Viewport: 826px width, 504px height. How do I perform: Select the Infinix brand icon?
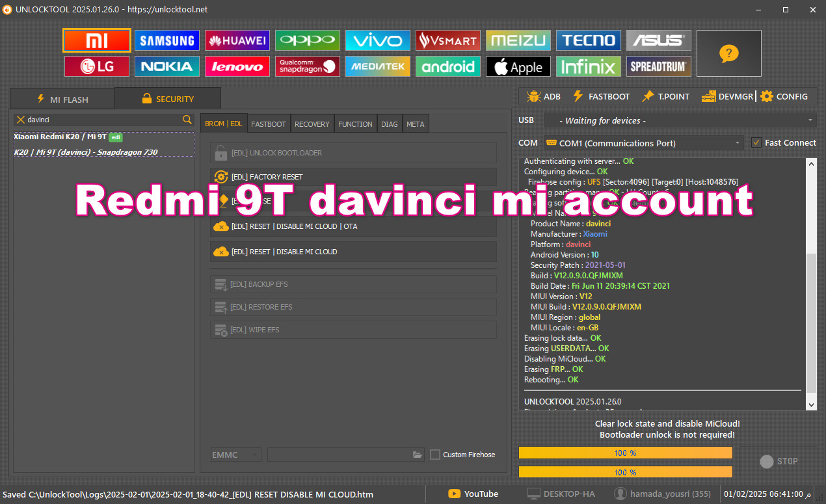(x=589, y=66)
